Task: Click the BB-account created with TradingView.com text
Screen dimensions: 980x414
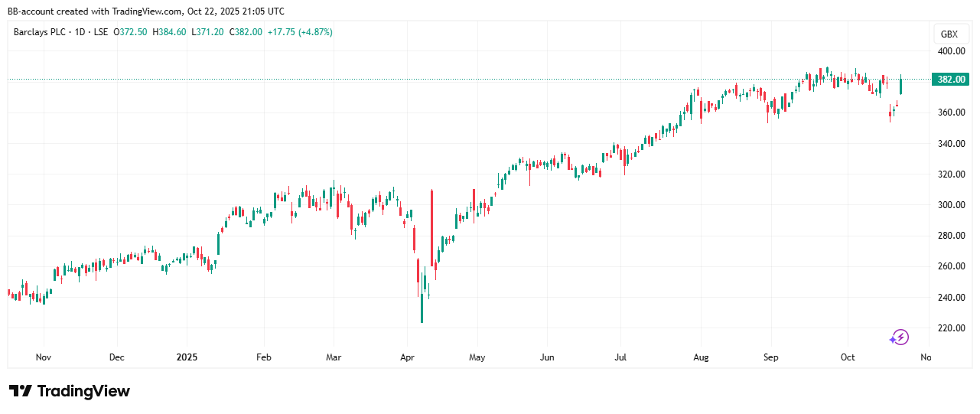Action: click(145, 11)
